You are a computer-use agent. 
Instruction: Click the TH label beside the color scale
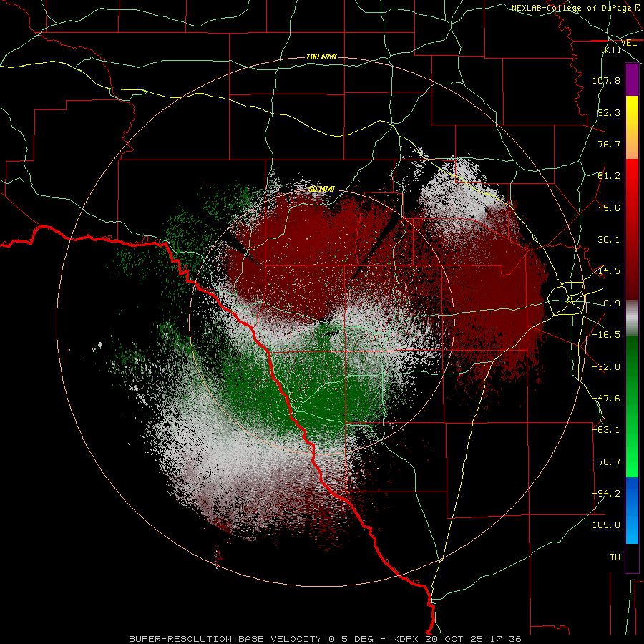(x=615, y=557)
